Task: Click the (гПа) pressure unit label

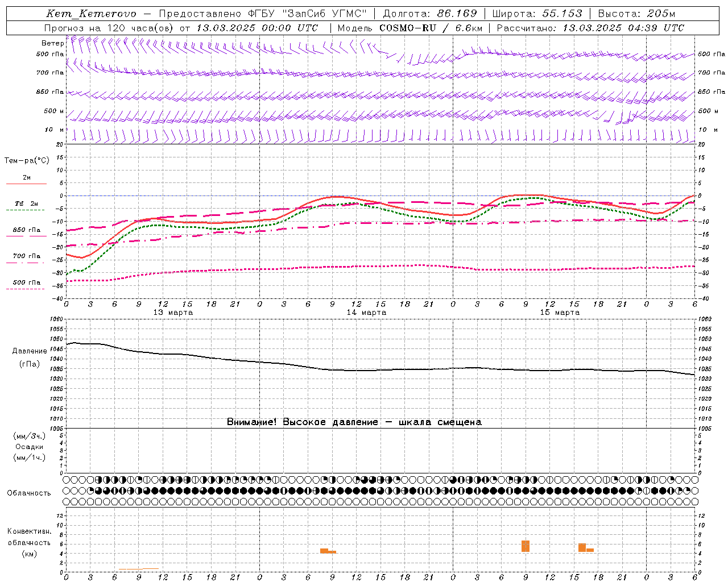Action: (30, 364)
